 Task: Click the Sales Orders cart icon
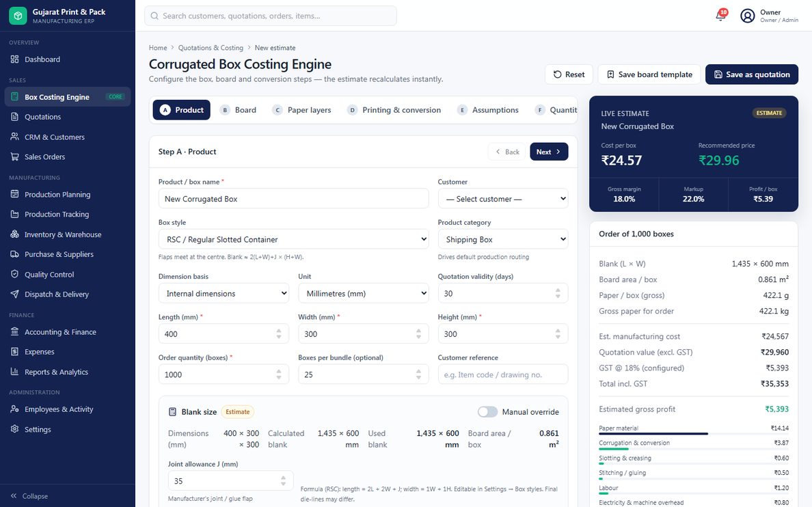(14, 156)
